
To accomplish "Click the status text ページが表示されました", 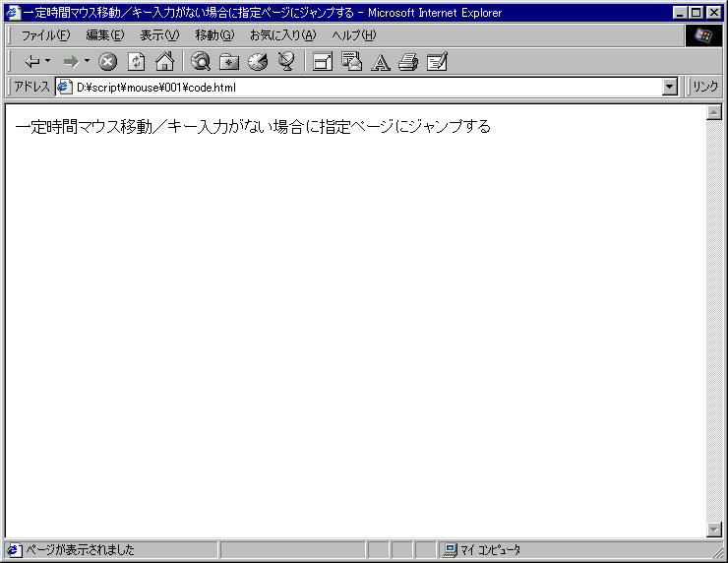I will click(80, 550).
